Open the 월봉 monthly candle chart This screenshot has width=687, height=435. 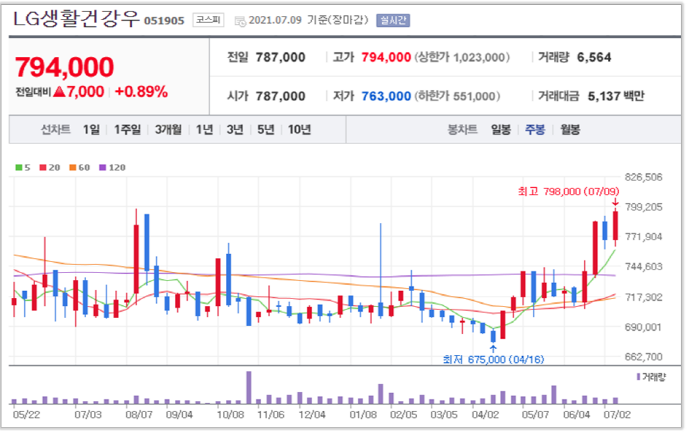[570, 130]
